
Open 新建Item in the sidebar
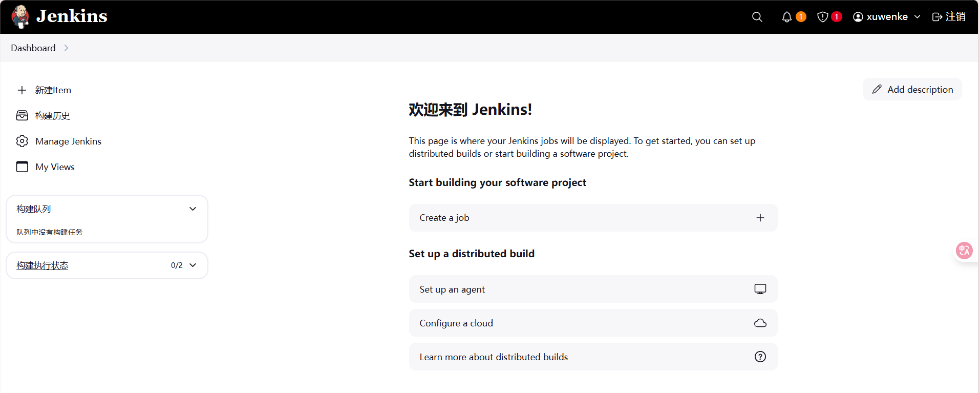click(x=53, y=90)
